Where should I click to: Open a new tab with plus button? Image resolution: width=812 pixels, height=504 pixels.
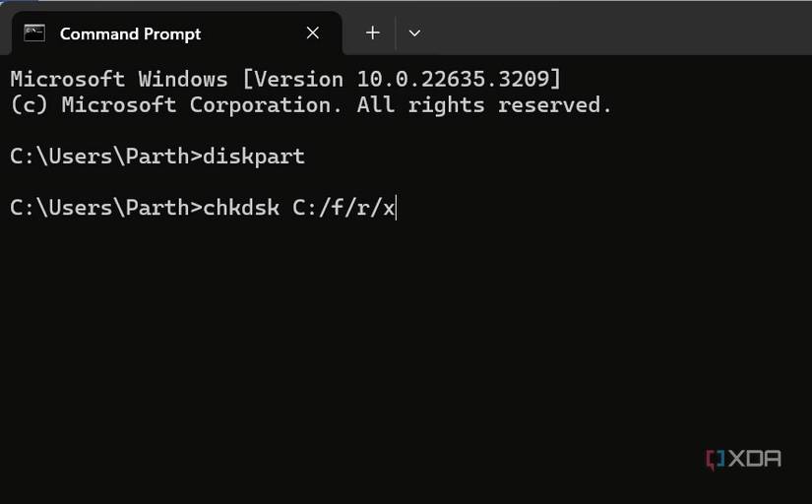[x=372, y=33]
